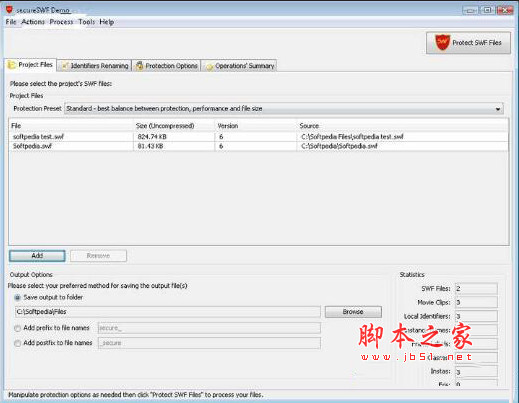519x403 pixels.
Task: Click the Project Files tab folder icon
Action: [12, 65]
